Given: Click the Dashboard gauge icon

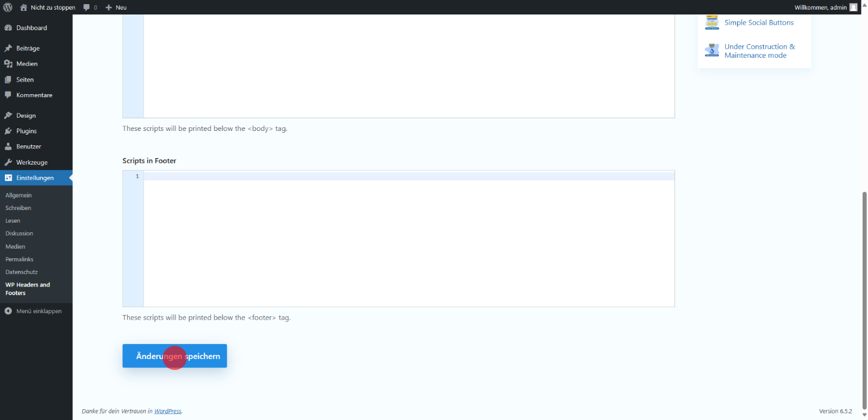Looking at the screenshot, I should (x=8, y=28).
